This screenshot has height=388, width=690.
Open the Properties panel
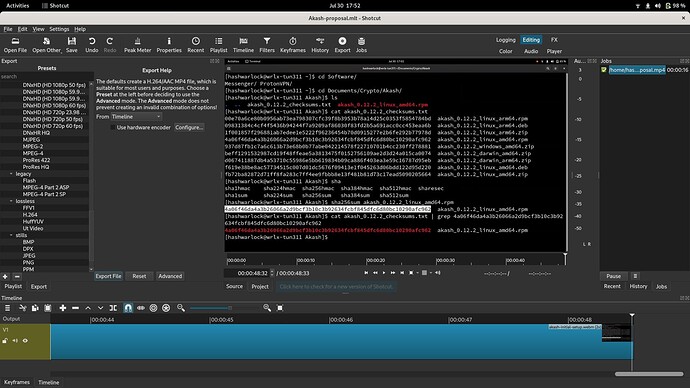coord(169,45)
